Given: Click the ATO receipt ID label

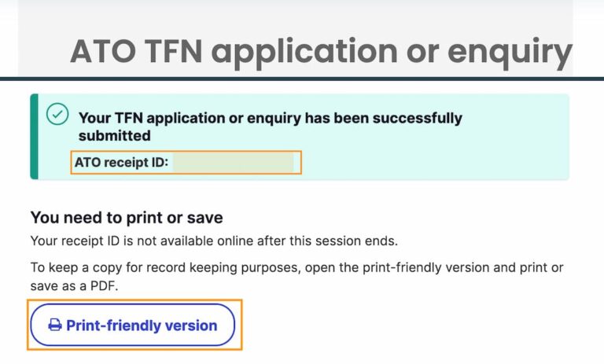Looking at the screenshot, I should pos(121,164).
